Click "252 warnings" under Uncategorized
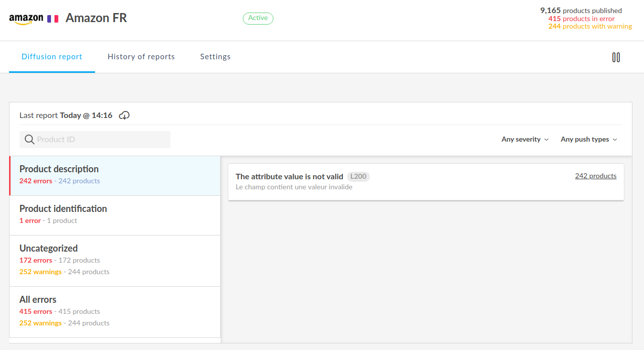 41,272
